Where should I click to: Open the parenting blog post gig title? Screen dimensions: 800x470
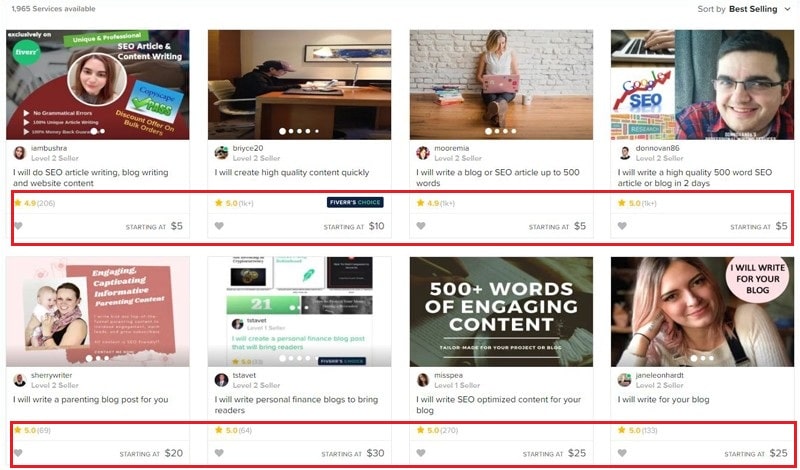[x=90, y=400]
